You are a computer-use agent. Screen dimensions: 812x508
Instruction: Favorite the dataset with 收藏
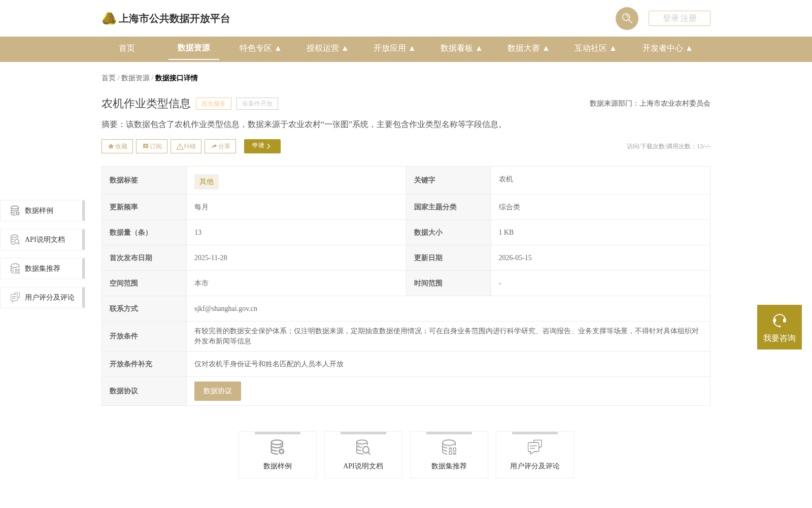coord(117,146)
